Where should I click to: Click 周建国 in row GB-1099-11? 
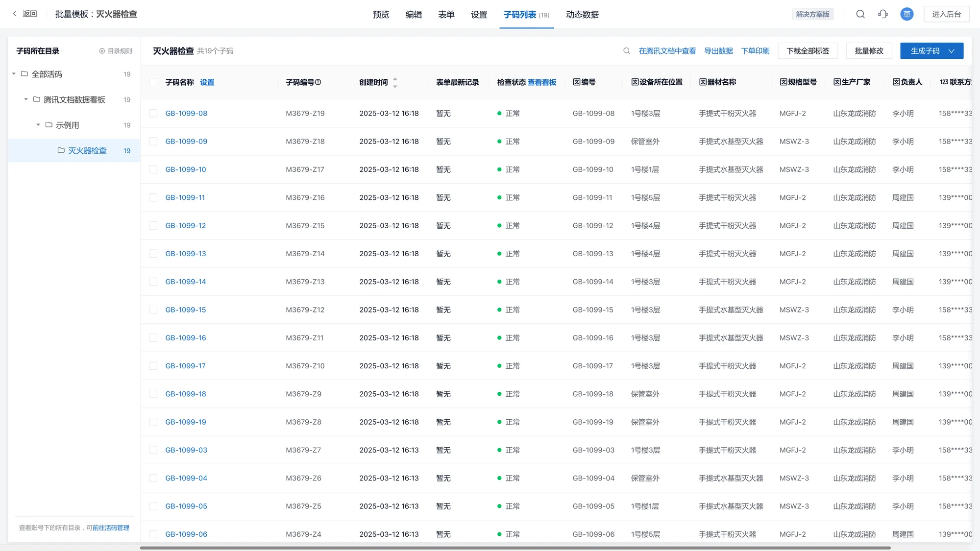(x=903, y=197)
